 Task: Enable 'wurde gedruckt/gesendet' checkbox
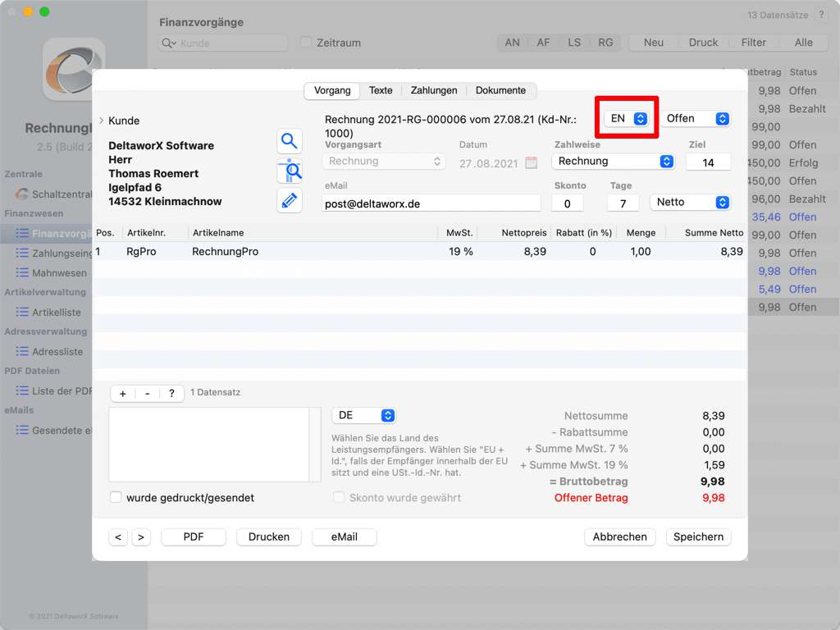tap(116, 497)
